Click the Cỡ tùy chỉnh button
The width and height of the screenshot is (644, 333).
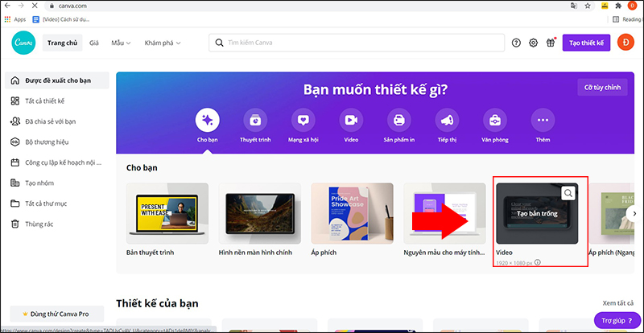(x=602, y=87)
